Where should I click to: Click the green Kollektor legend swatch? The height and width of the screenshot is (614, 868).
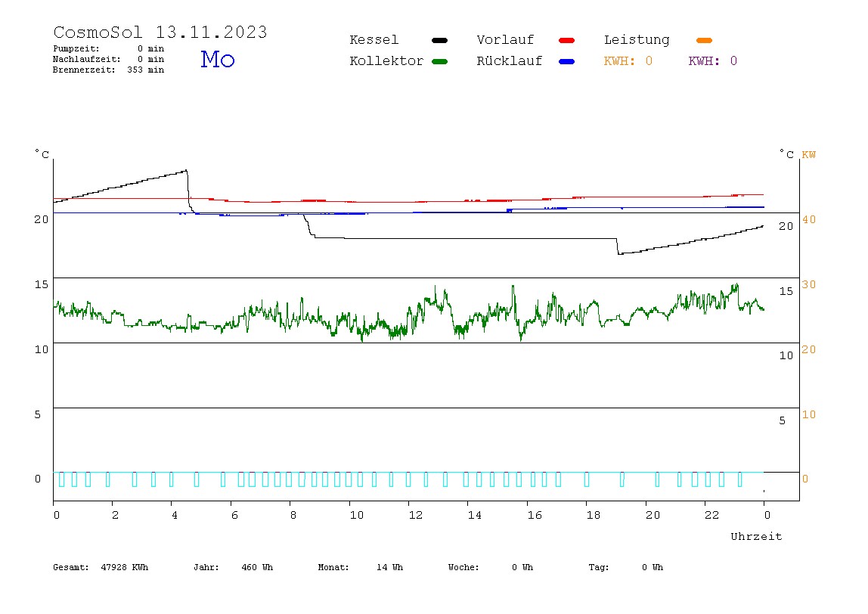tap(439, 61)
